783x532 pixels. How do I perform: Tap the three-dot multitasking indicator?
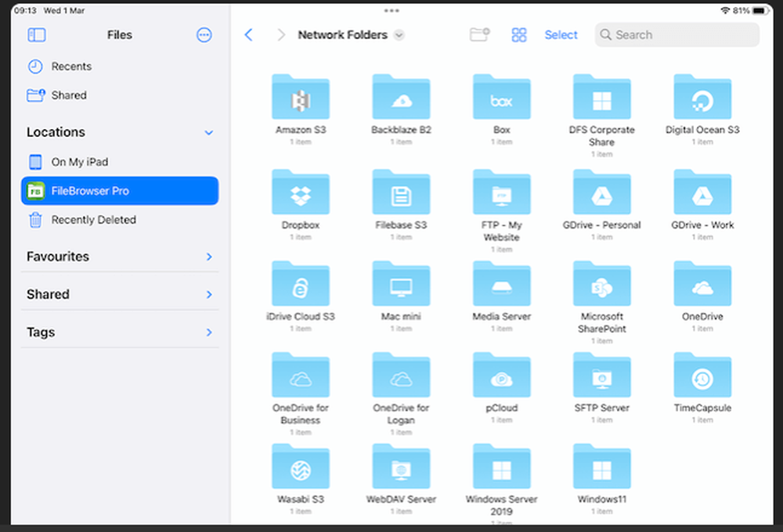coord(391,10)
